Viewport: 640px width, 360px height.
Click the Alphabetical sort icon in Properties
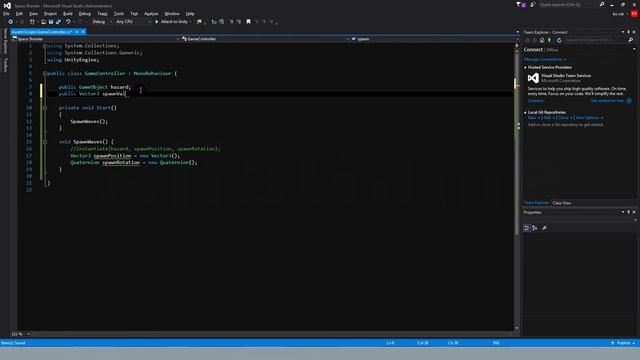535,228
